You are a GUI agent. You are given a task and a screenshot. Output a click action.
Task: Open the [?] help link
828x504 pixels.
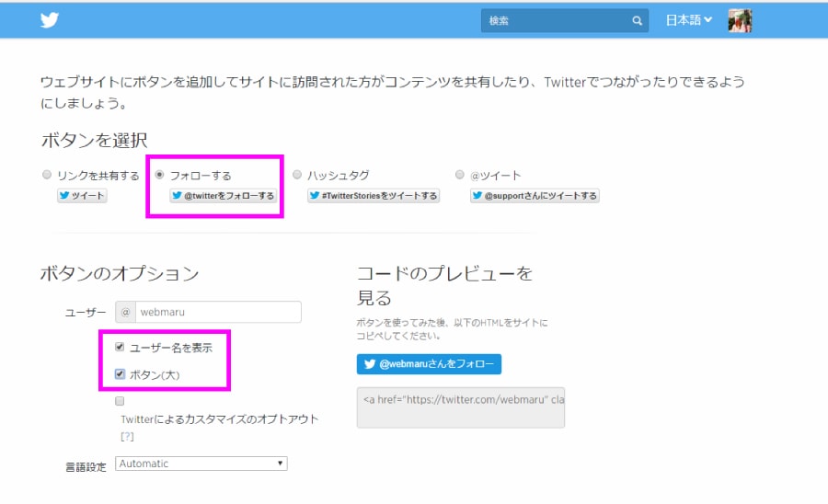click(127, 437)
